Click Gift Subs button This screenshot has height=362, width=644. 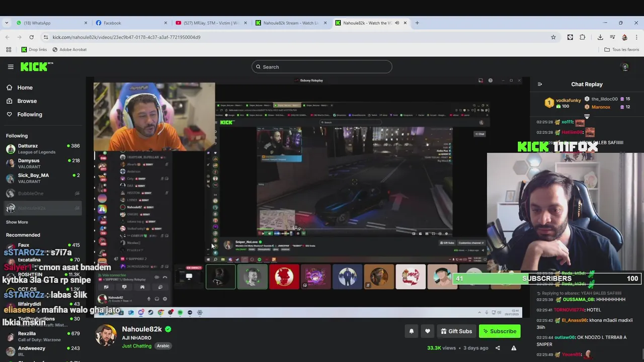tap(456, 331)
